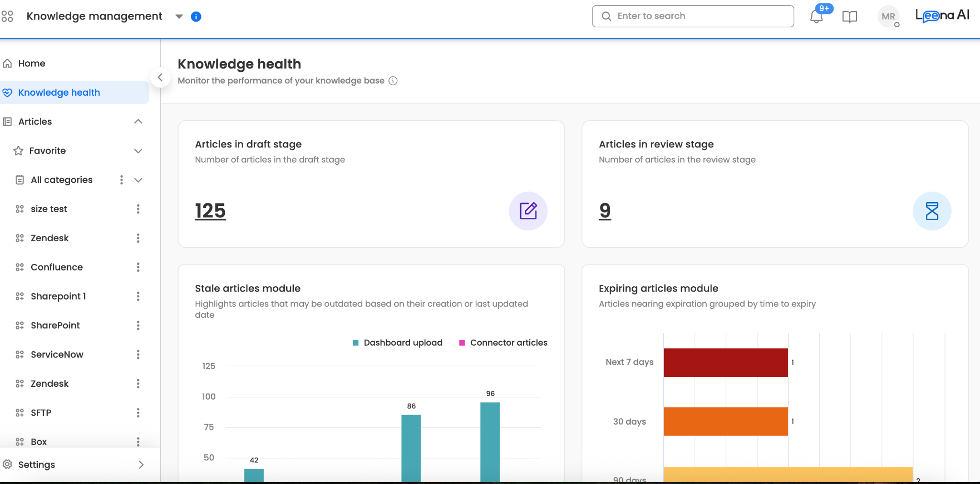Open the Sharepoint 1 three-dot menu
Screen dimensions: 980x484
[x=138, y=296]
